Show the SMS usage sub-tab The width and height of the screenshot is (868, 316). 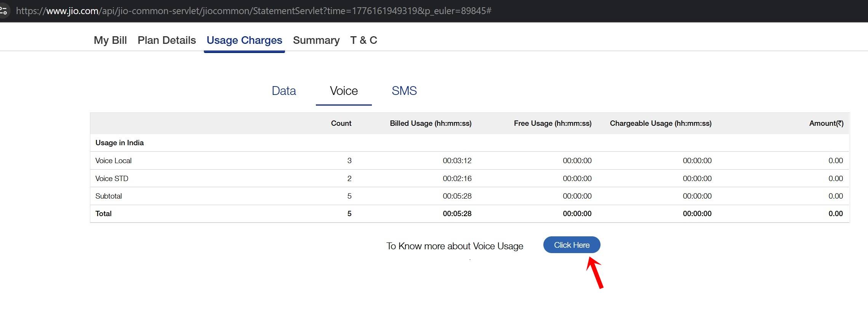point(404,91)
